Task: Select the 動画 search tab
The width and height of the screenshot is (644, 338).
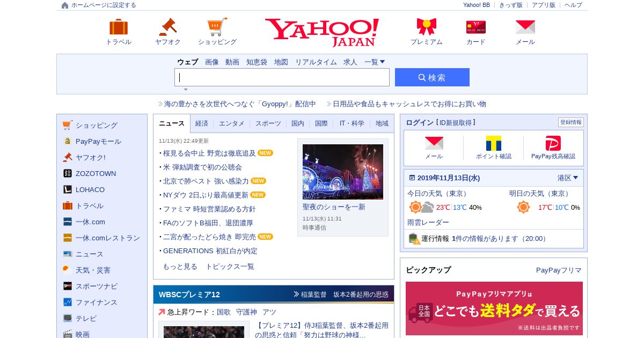Action: coord(232,62)
